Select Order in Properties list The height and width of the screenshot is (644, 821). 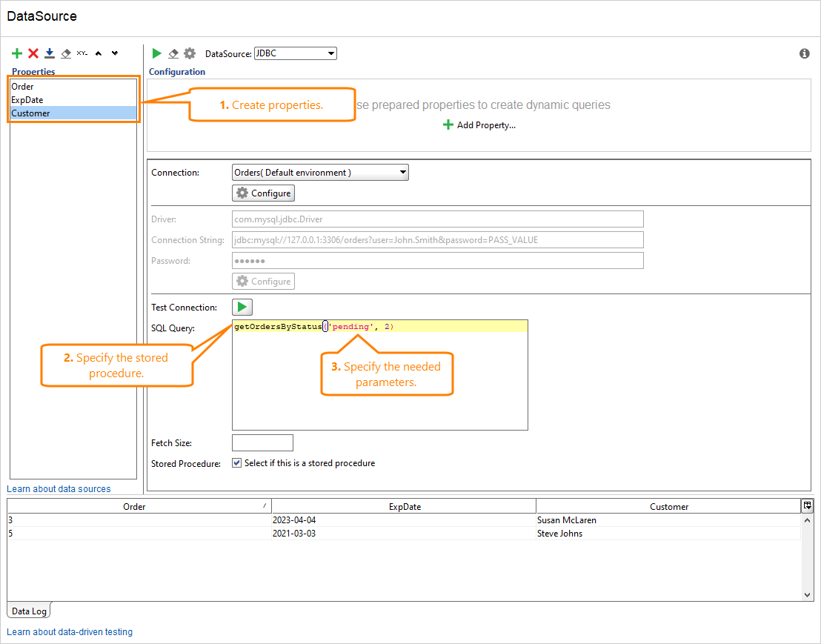pyautogui.click(x=73, y=87)
